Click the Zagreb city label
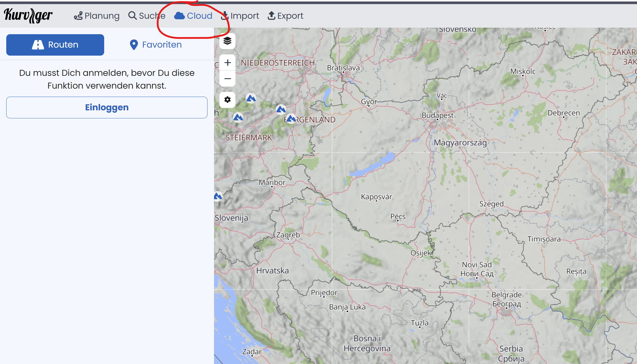This screenshot has height=364, width=637. tap(288, 235)
